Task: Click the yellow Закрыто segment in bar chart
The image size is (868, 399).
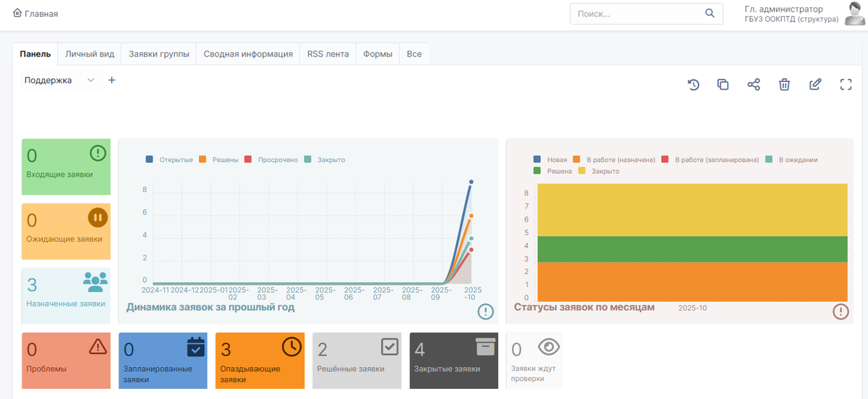Action: click(x=691, y=210)
